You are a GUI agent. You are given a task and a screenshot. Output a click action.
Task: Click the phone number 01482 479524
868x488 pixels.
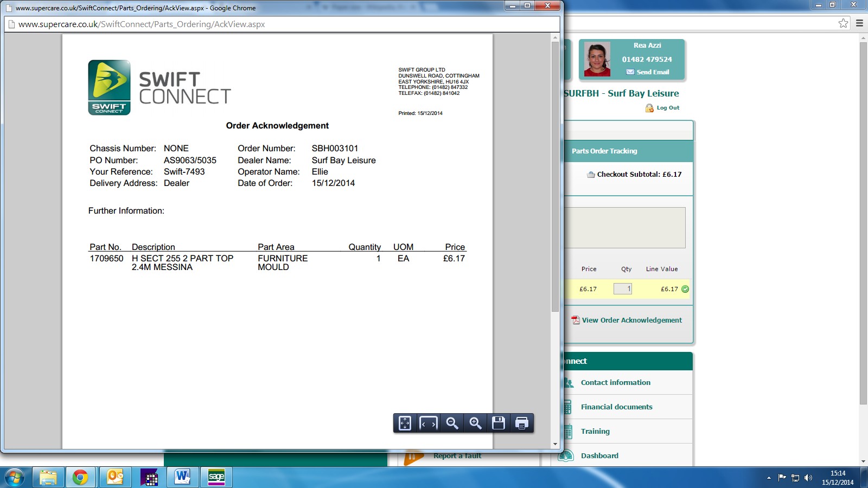[x=647, y=60]
